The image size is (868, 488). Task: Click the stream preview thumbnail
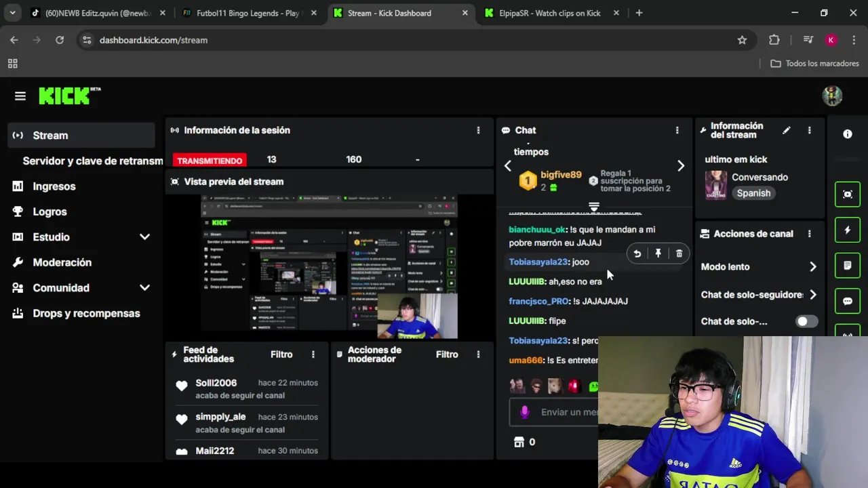330,267
